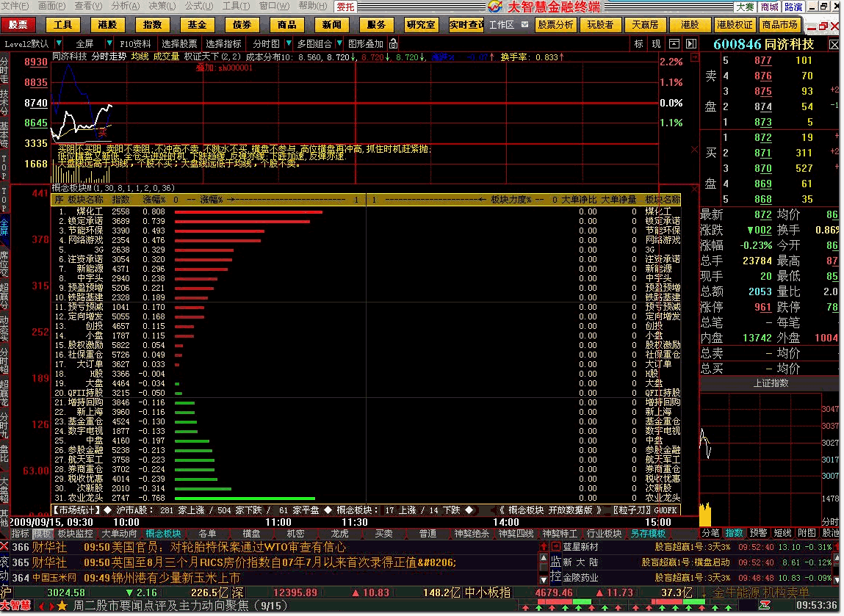Open the 分析(A) menu
Screen dimensions: 844x616
point(125,6)
